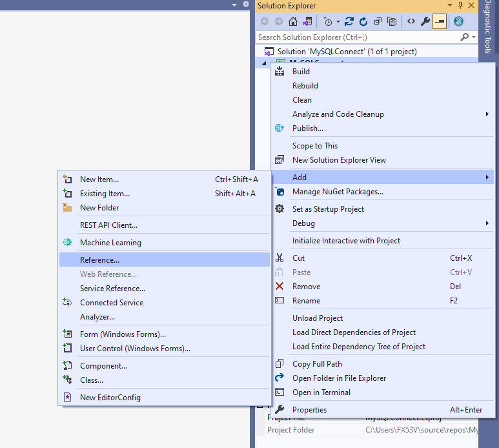Click Sync with Active Document icon
The width and height of the screenshot is (499, 448).
(x=349, y=21)
